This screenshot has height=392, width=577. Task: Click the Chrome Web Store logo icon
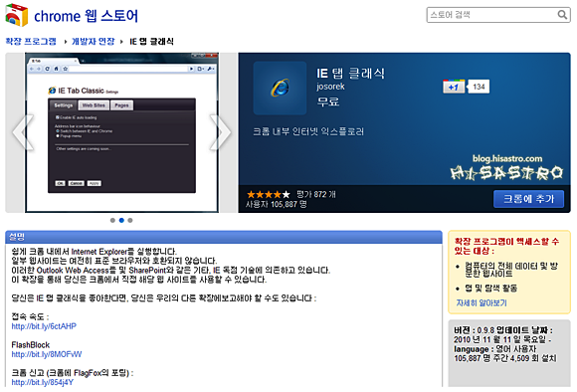pyautogui.click(x=17, y=15)
